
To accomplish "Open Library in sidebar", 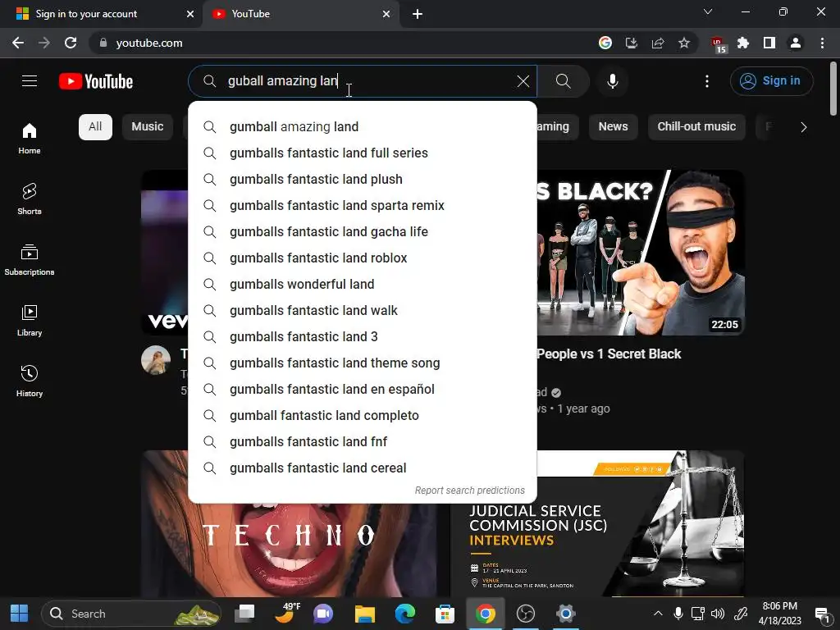I will point(30,320).
